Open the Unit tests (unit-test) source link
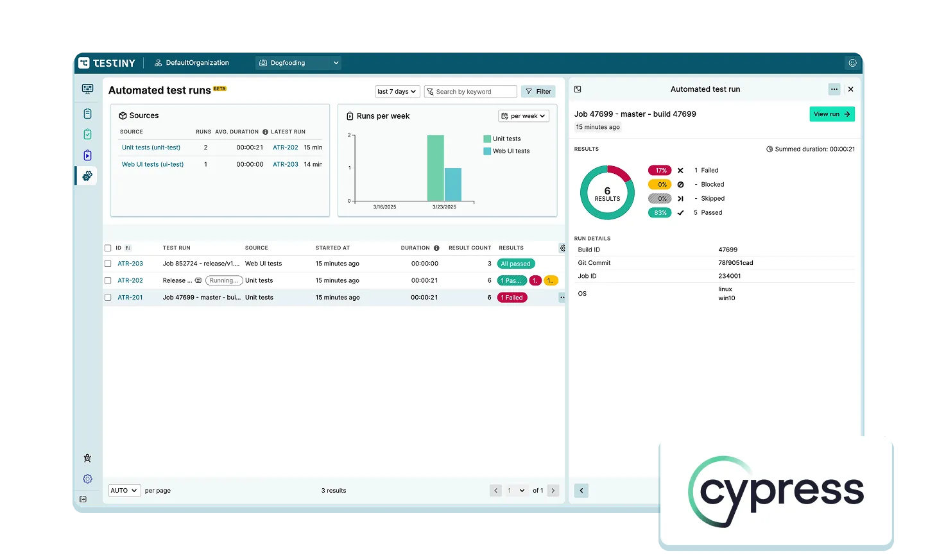 (151, 148)
